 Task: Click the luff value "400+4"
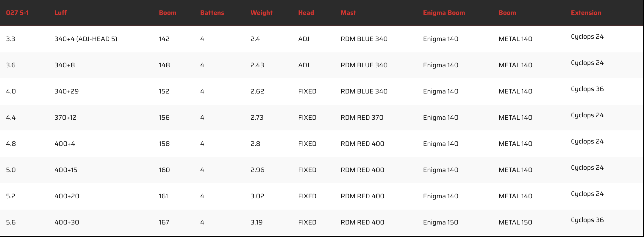click(65, 144)
